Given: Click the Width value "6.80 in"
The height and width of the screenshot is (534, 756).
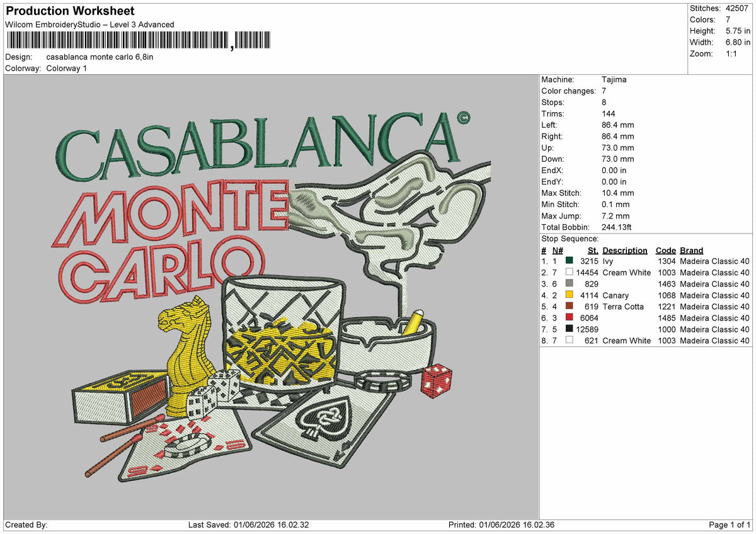Looking at the screenshot, I should (738, 42).
